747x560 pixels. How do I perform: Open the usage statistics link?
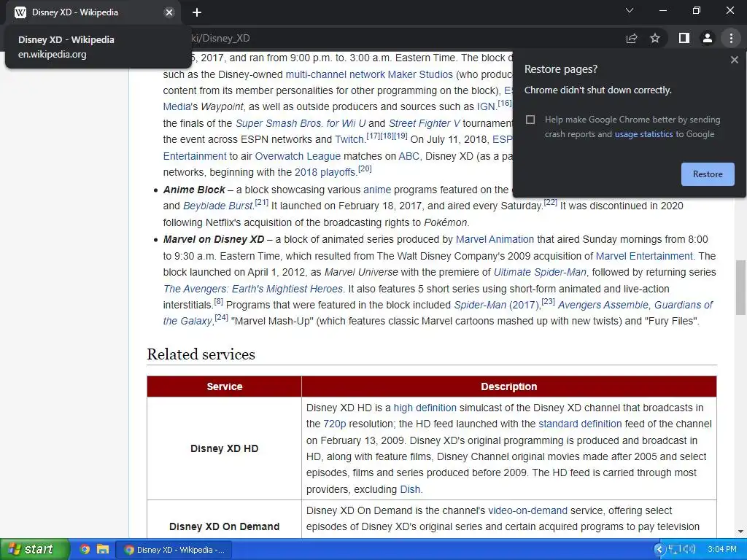[643, 134]
